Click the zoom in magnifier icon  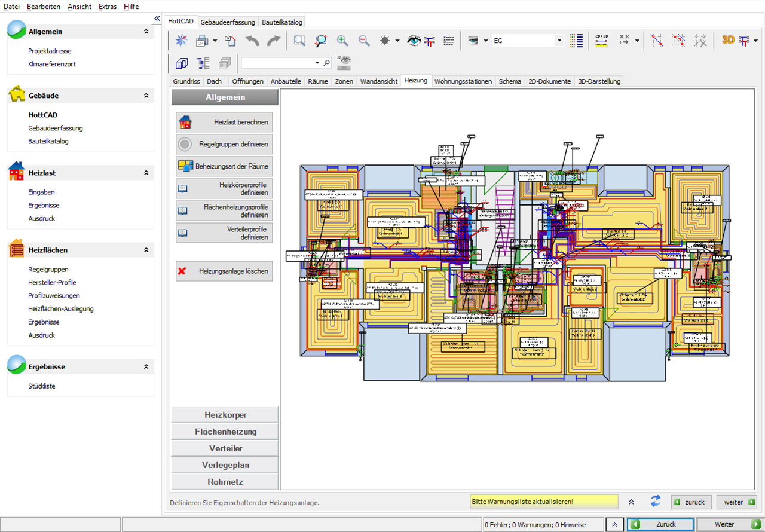342,41
